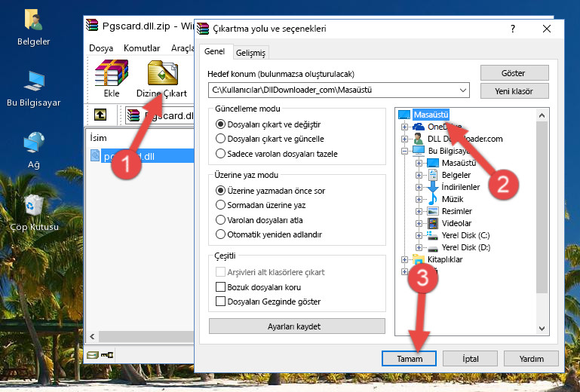Click the Göster button
Viewport: 580px width, 392px height.
(x=514, y=73)
